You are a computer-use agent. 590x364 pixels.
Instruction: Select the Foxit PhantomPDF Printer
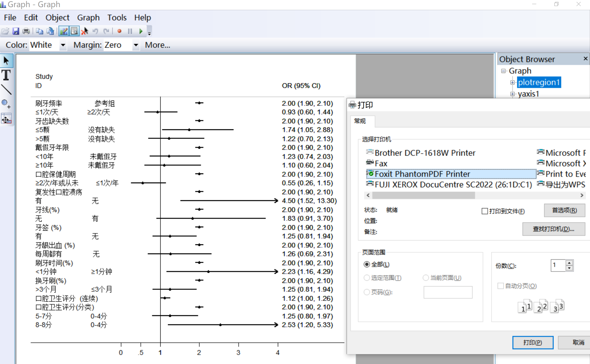click(451, 174)
